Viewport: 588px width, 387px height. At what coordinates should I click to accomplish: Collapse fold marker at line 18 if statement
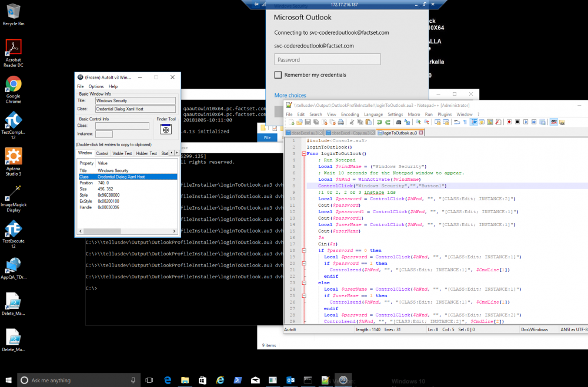(x=304, y=250)
